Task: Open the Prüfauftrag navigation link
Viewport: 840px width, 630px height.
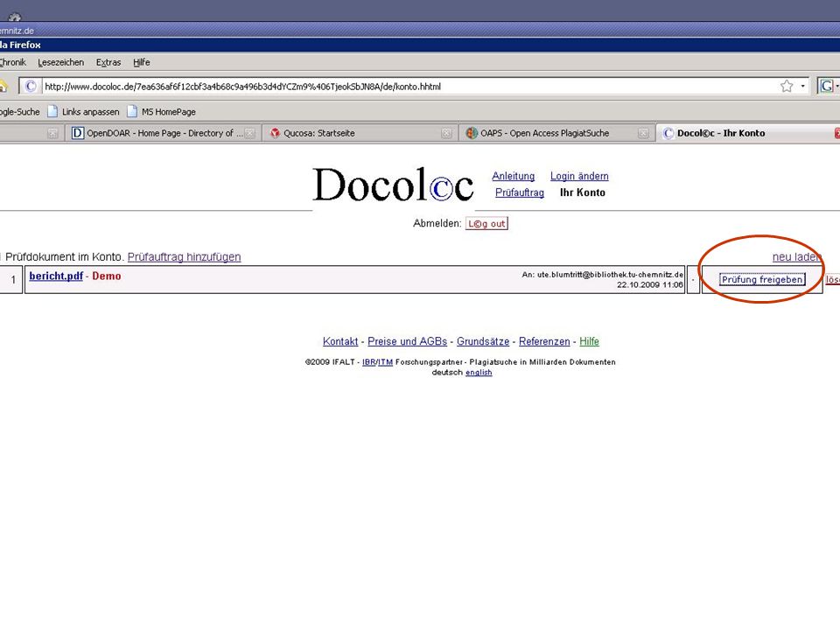Action: point(519,192)
